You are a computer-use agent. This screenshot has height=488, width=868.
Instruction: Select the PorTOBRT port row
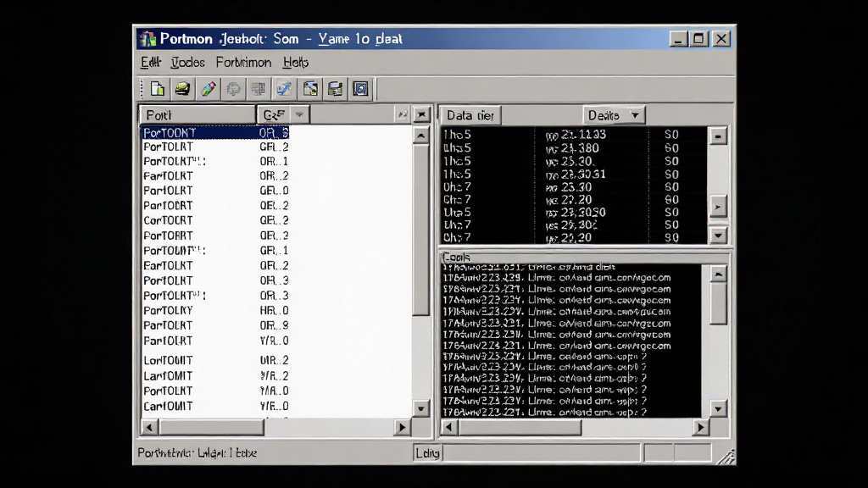click(x=215, y=205)
